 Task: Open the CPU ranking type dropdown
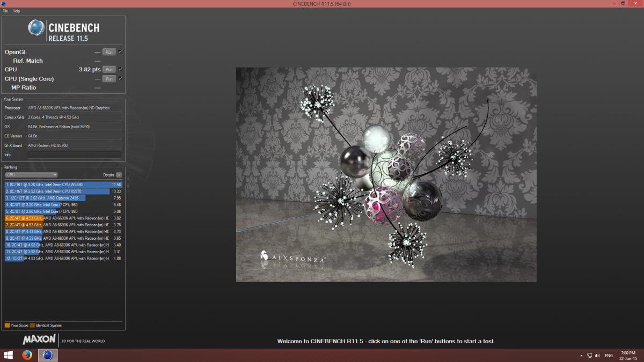coord(32,175)
